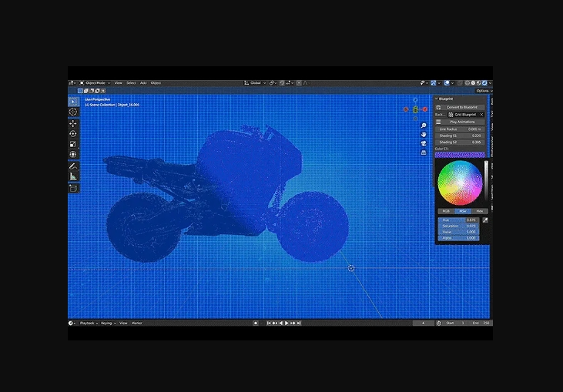Click the Play Animations button
The height and width of the screenshot is (392, 563).
[463, 122]
